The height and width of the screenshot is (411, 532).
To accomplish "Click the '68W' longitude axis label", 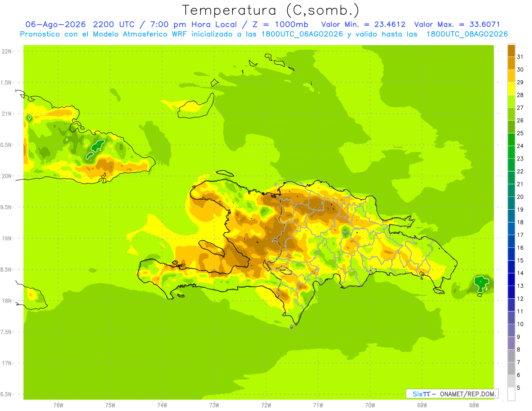I will tap(474, 405).
